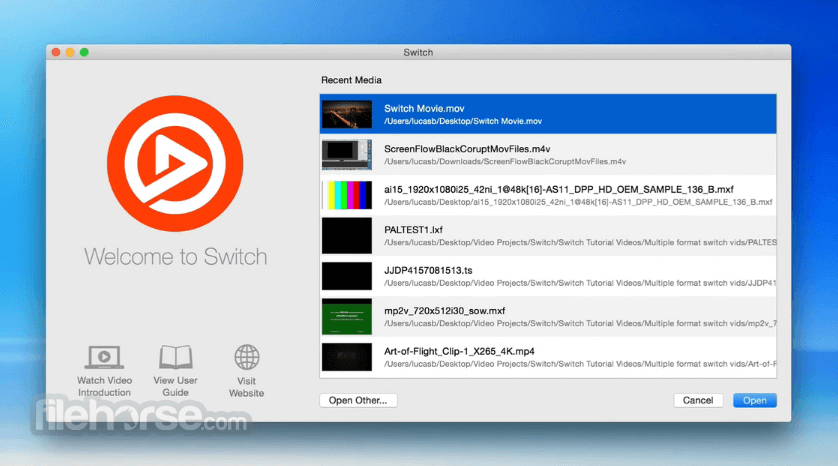Minimize the Switch window with yellow button

(x=70, y=52)
